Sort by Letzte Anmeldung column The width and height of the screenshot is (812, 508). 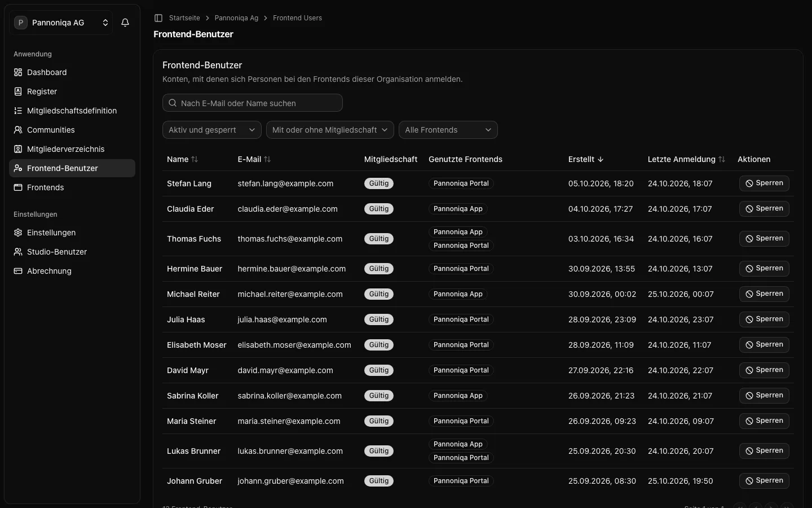coord(687,159)
